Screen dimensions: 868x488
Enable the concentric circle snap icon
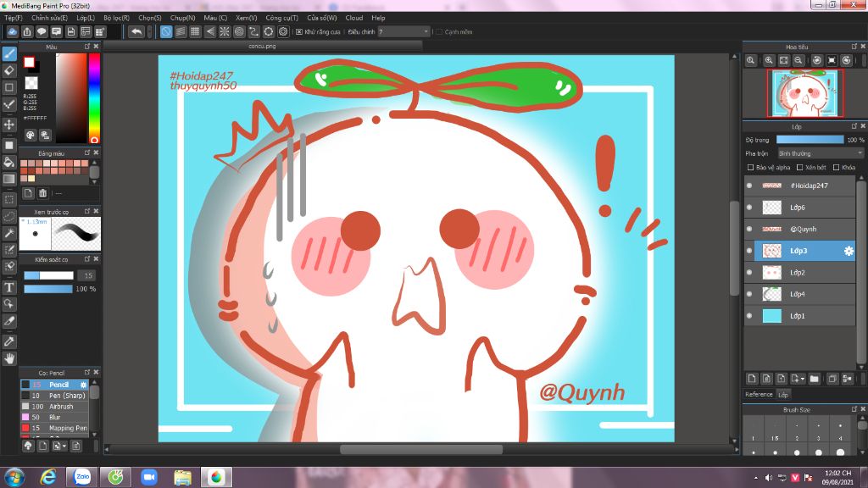[x=239, y=31]
